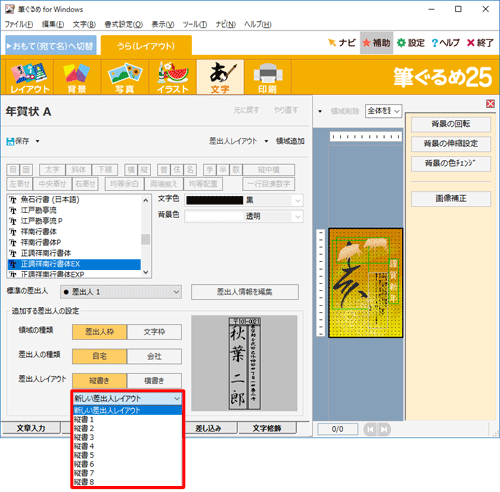This screenshot has width=500, height=492.
Task: Open the 印刷 printer icon
Action: click(267, 73)
